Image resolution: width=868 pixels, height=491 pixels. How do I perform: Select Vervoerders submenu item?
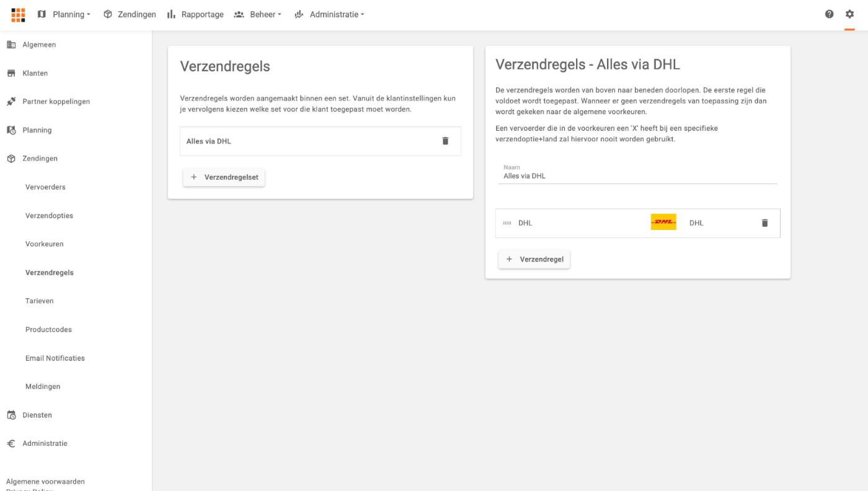click(45, 187)
